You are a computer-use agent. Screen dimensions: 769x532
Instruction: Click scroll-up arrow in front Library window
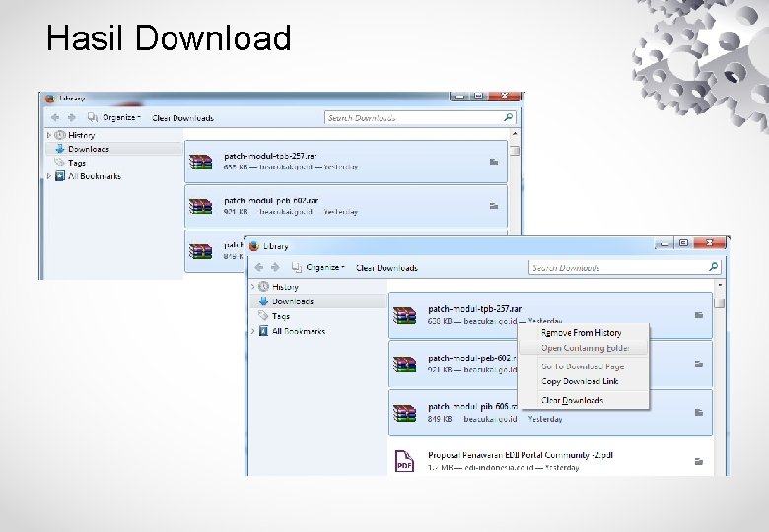coord(720,285)
